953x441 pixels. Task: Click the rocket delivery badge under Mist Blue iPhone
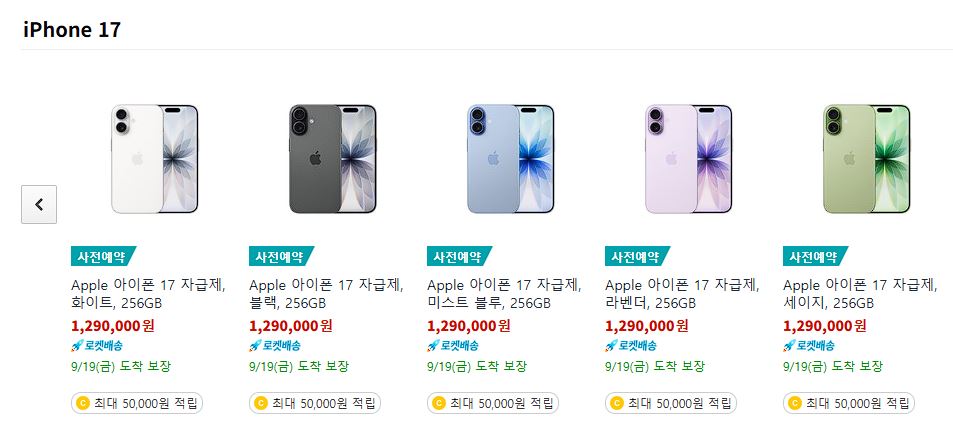coord(453,346)
